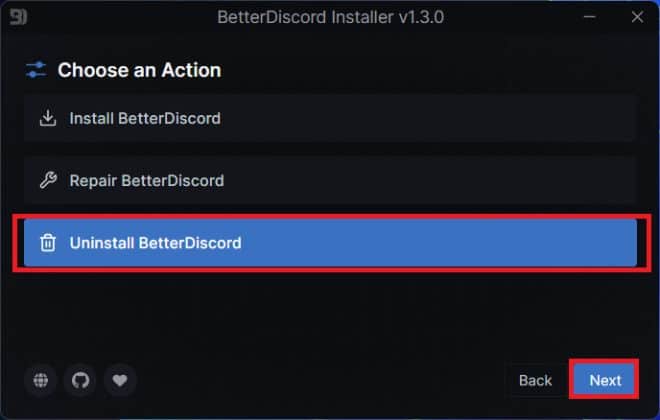660x420 pixels.
Task: Click the trash can icon beside Uninstall BetterDiscord
Action: pos(47,243)
